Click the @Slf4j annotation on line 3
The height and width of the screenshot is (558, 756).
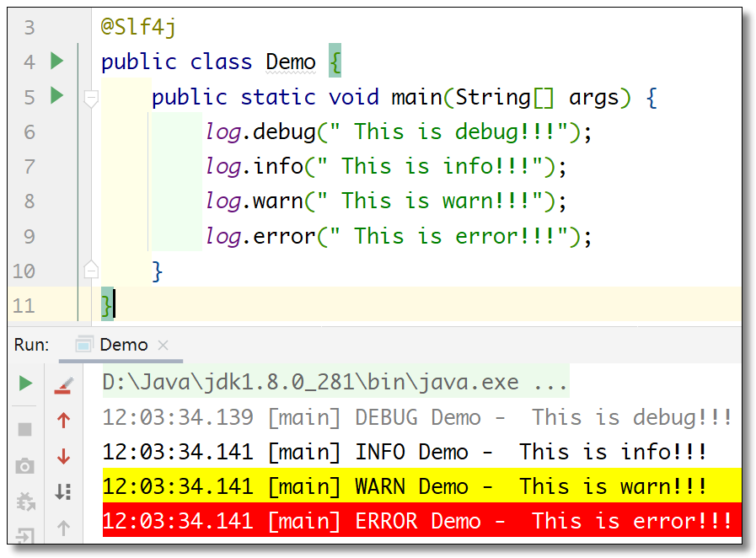tap(138, 27)
